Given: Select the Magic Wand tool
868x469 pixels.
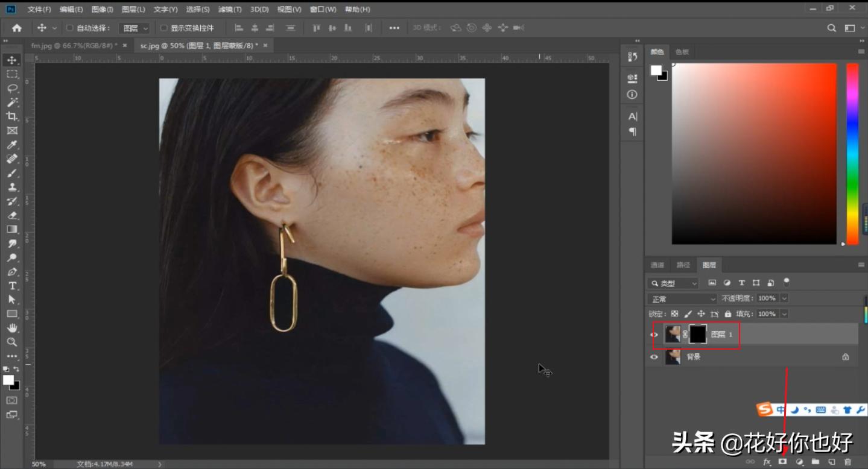Looking at the screenshot, I should tap(12, 102).
